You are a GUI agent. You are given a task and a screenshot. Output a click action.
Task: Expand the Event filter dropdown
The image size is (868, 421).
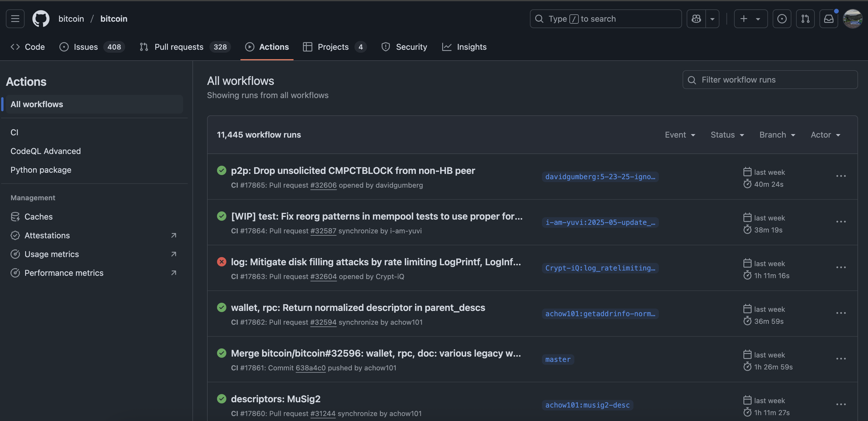pos(680,135)
